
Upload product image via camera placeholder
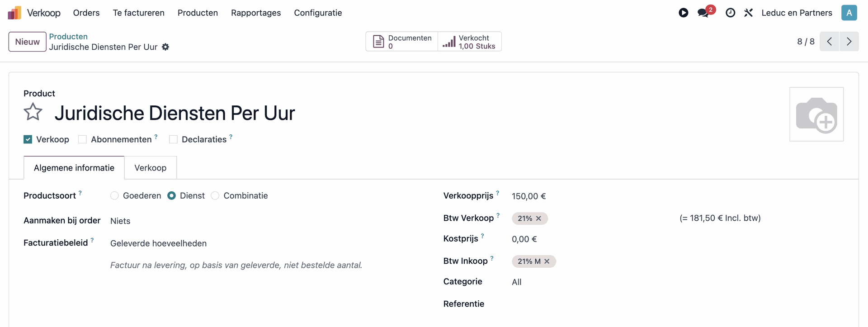pos(816,114)
